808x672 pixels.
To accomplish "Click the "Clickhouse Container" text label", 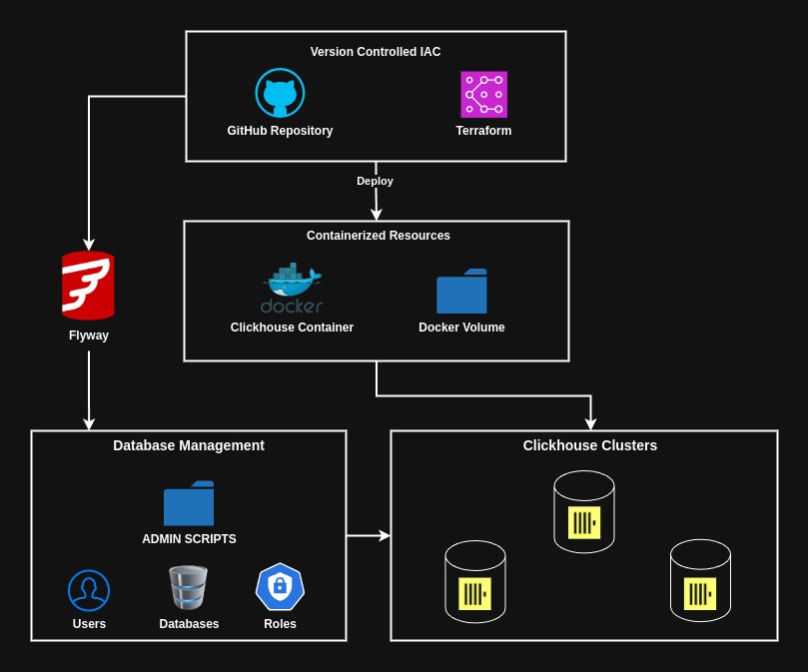I will [x=292, y=328].
